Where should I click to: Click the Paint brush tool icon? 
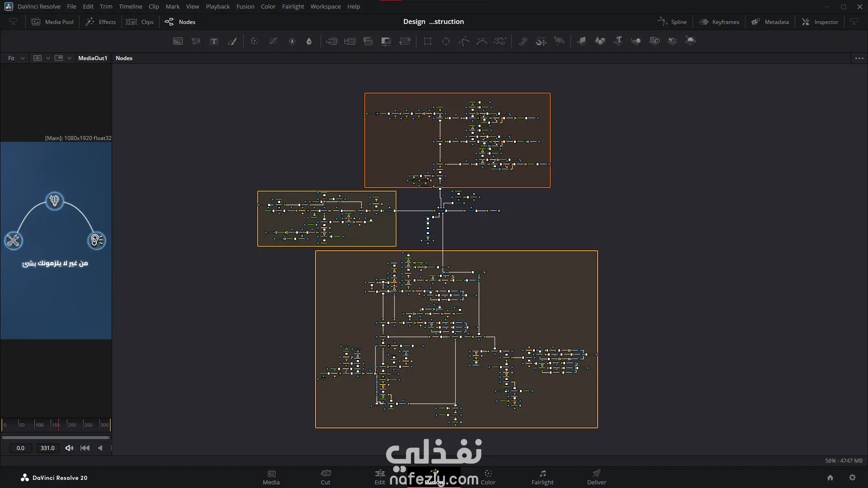(232, 41)
